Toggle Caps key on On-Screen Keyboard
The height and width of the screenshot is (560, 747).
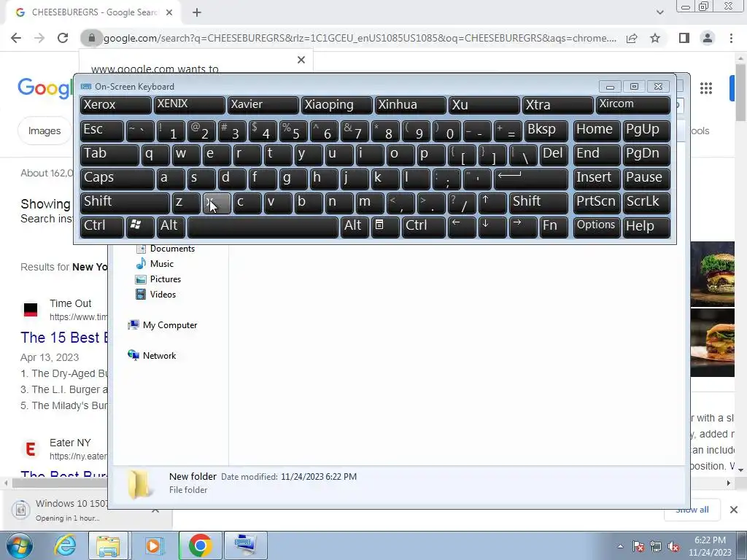point(117,179)
